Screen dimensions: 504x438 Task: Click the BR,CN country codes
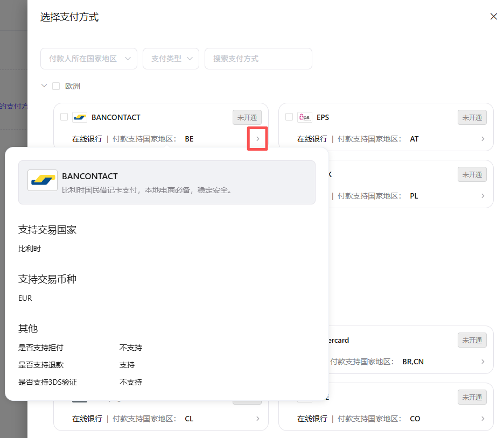413,362
